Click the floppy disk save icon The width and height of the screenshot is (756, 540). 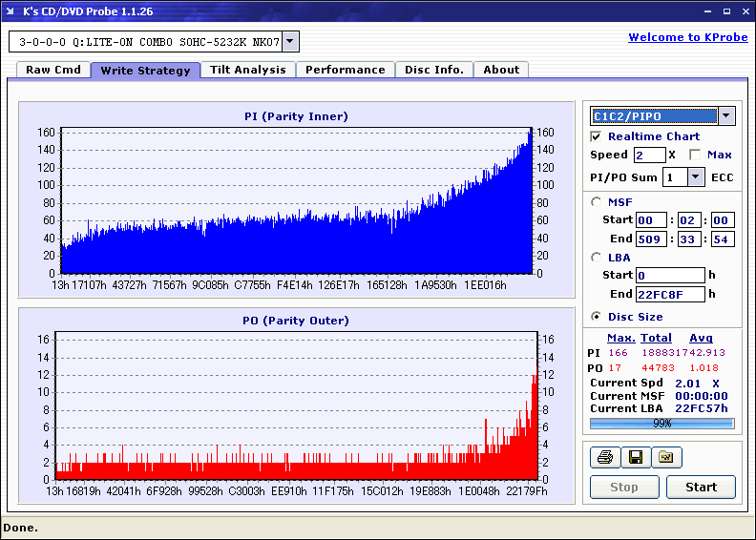click(x=636, y=457)
